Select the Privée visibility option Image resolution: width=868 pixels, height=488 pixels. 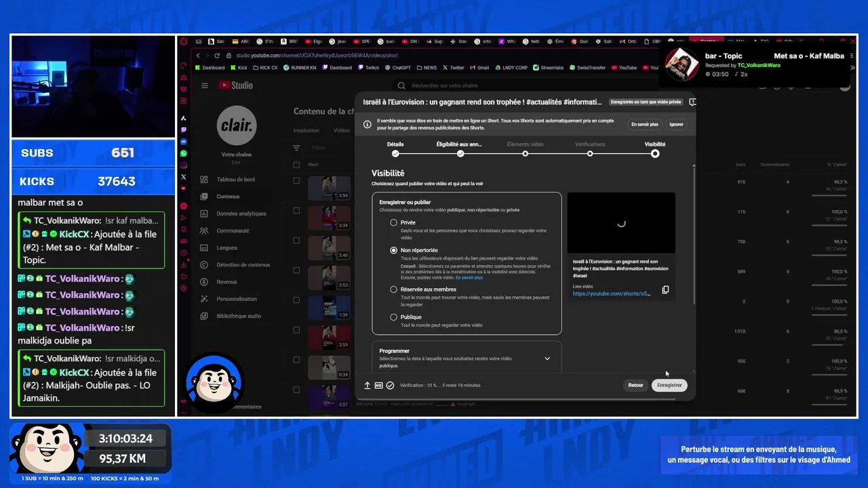394,222
